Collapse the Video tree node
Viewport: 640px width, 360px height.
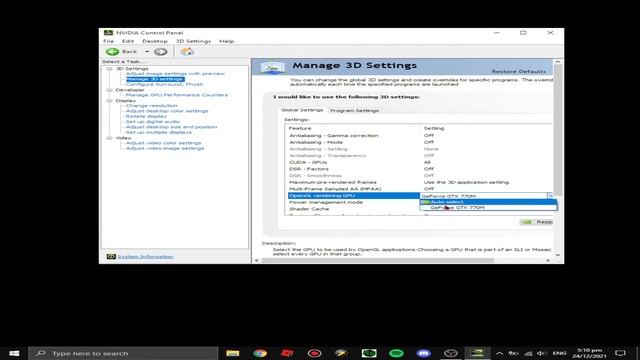(109, 138)
